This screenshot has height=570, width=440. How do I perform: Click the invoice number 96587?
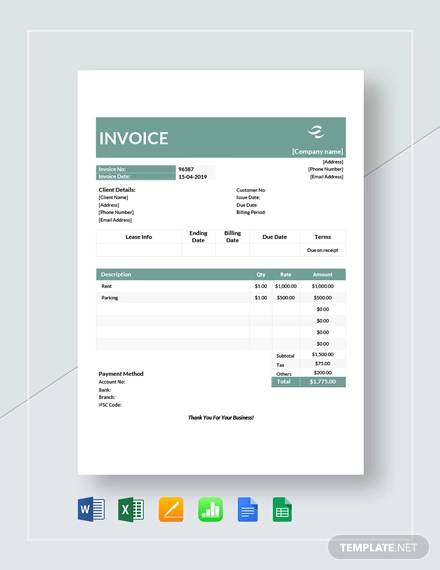pos(186,169)
